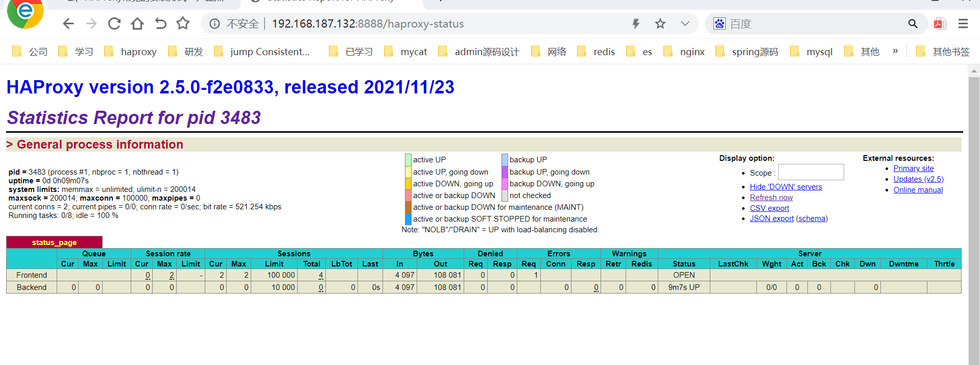The image size is (980, 365).
Task: Open the Online manual link
Action: 918,190
